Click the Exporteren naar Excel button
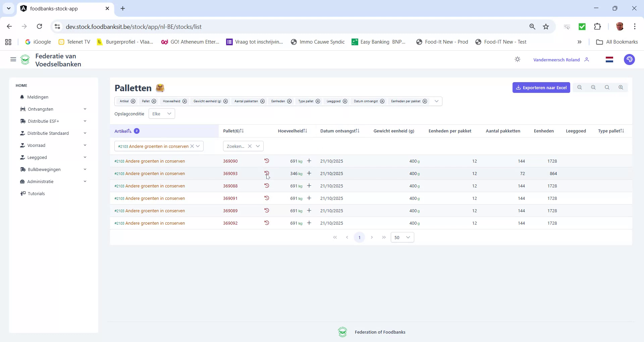This screenshot has height=342, width=644. click(x=541, y=87)
